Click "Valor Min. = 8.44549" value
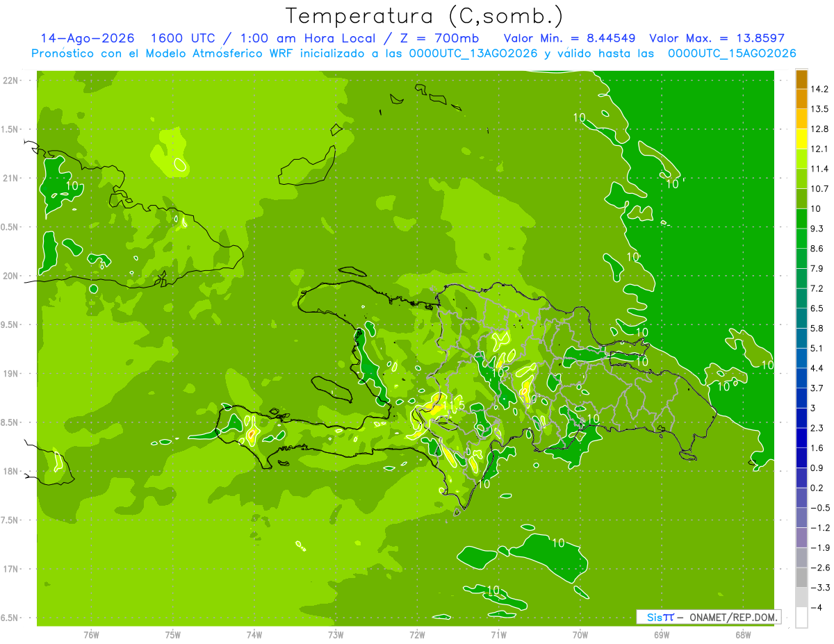Image resolution: width=834 pixels, height=644 pixels. [x=570, y=38]
